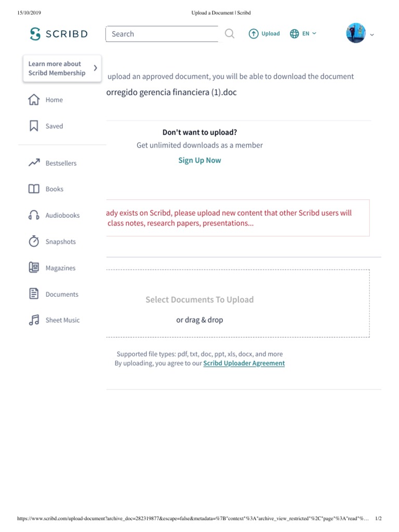Click the search magnifier icon
The width and height of the screenshot is (399, 532).
click(x=229, y=34)
